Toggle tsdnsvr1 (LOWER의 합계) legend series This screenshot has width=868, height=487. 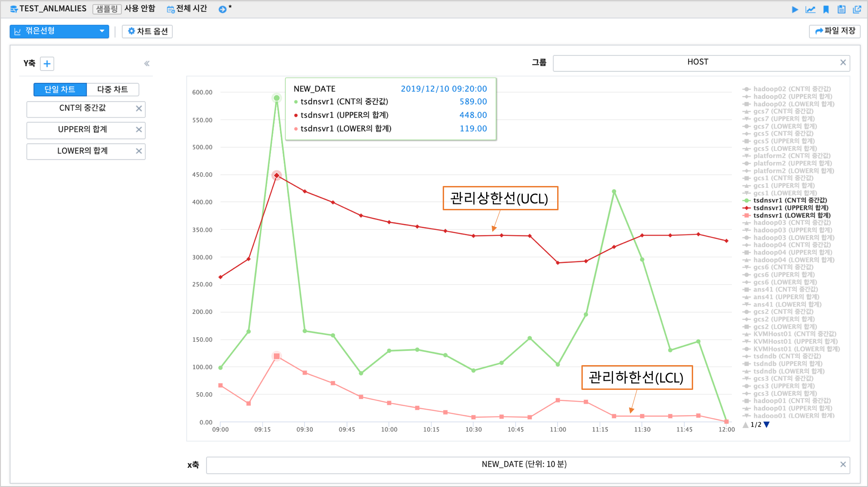click(787, 215)
